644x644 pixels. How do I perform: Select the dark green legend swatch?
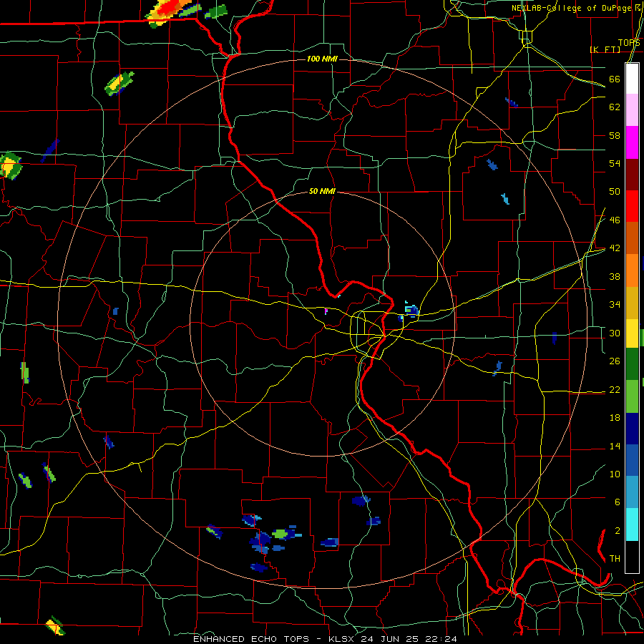point(632,364)
